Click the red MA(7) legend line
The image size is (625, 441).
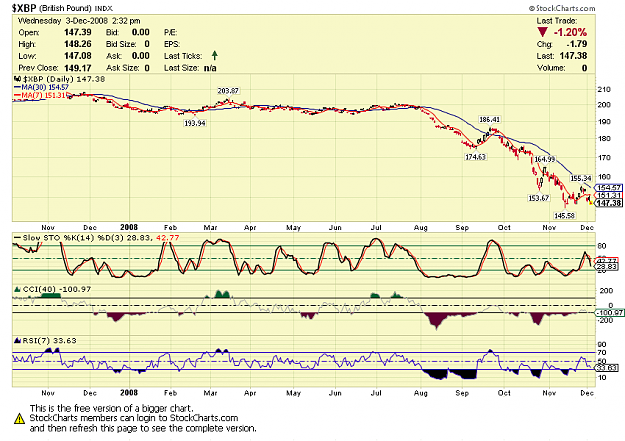coord(18,95)
